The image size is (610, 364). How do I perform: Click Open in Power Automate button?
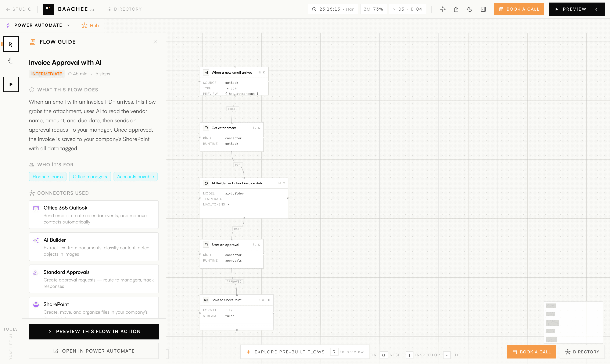(x=94, y=351)
